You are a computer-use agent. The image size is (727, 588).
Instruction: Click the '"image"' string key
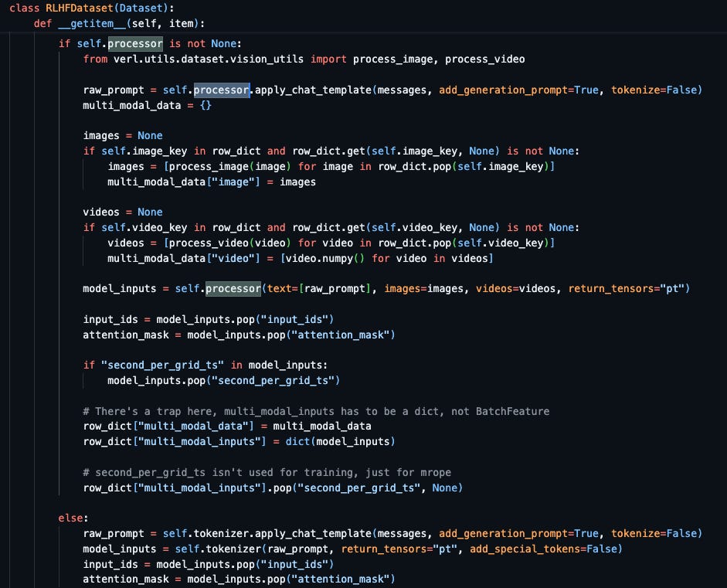click(x=233, y=182)
